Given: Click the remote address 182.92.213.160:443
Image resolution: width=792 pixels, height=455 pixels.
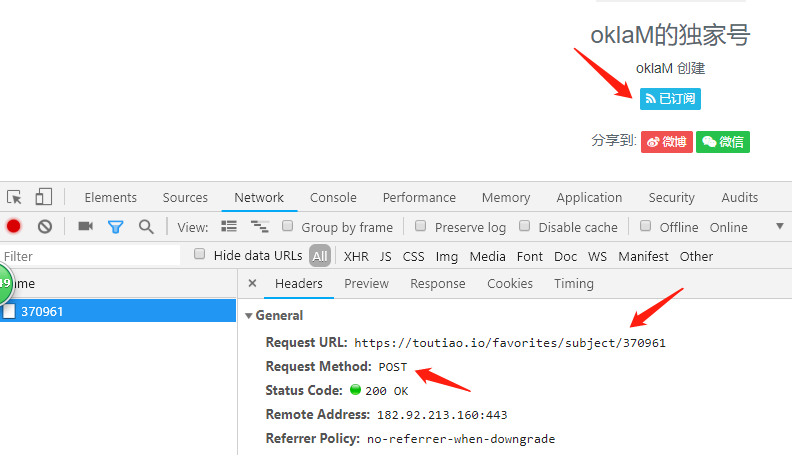Looking at the screenshot, I should pos(442,415).
